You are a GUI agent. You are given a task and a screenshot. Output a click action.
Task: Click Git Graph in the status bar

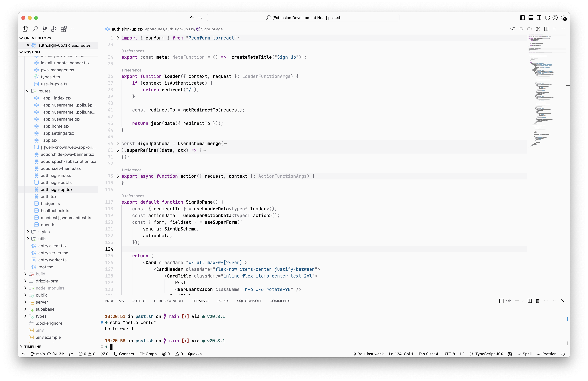(148, 354)
